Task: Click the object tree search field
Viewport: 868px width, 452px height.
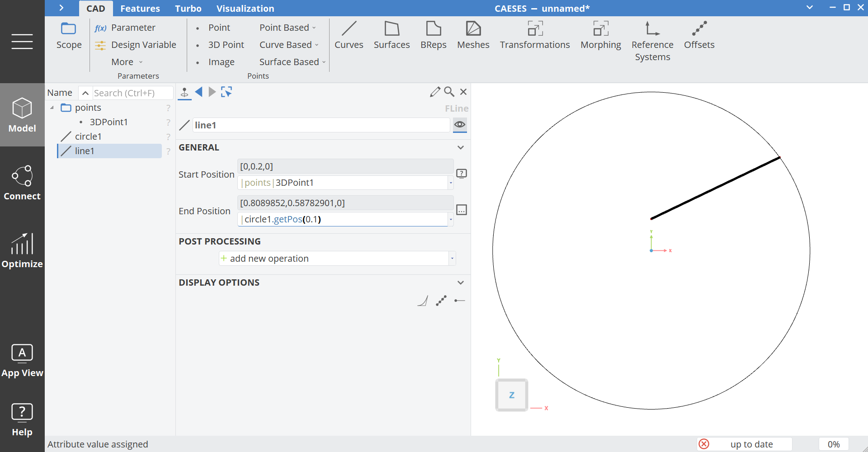Action: click(132, 93)
